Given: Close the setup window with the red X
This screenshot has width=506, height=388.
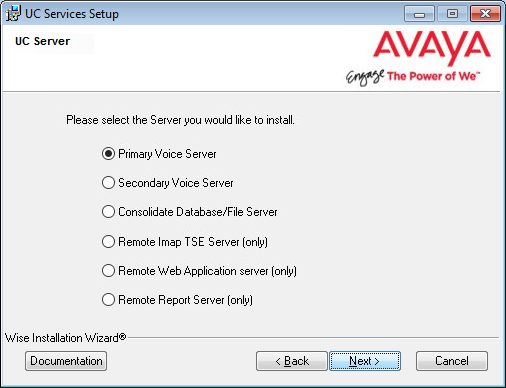Looking at the screenshot, I should tap(485, 14).
